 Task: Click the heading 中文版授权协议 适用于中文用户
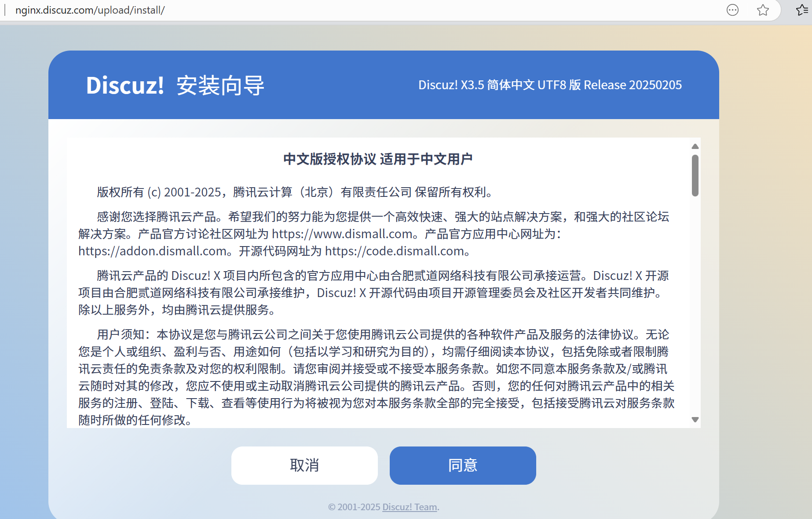pyautogui.click(x=378, y=159)
